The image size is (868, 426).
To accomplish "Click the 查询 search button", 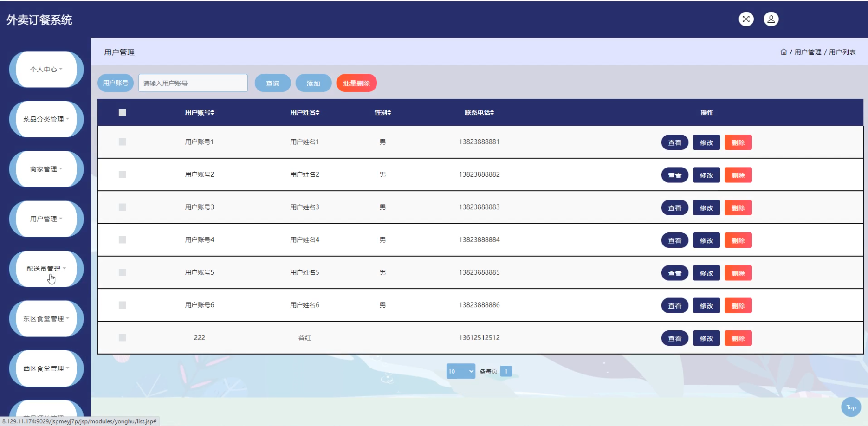I will pos(273,83).
